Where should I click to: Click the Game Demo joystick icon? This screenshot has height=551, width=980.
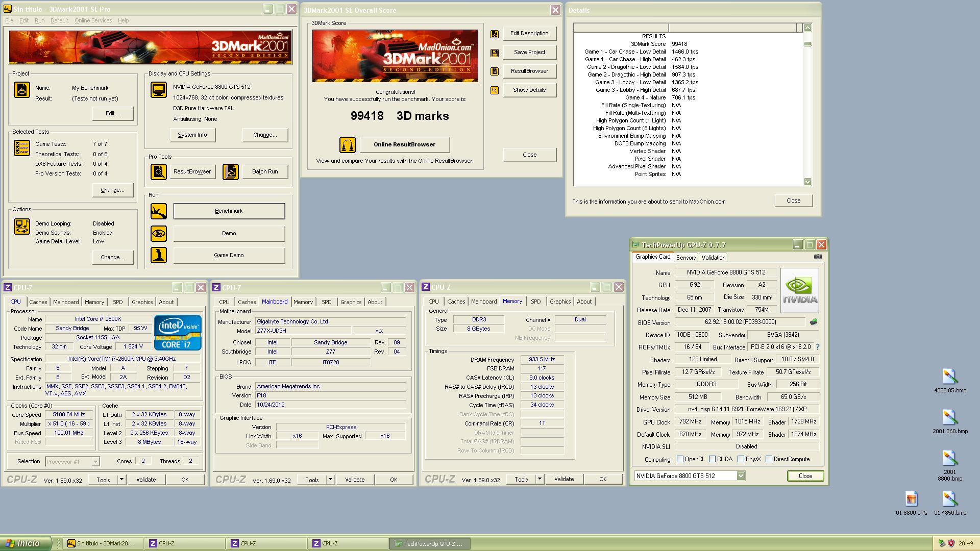(x=159, y=255)
